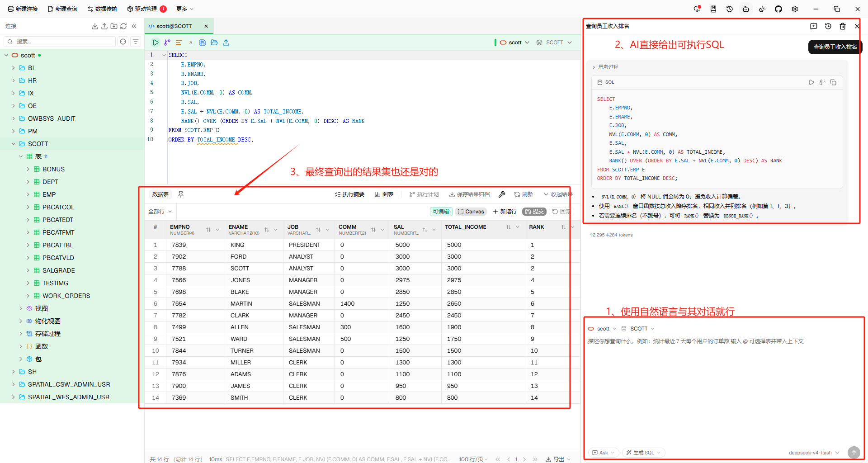Sort by the COMM column

click(x=373, y=230)
